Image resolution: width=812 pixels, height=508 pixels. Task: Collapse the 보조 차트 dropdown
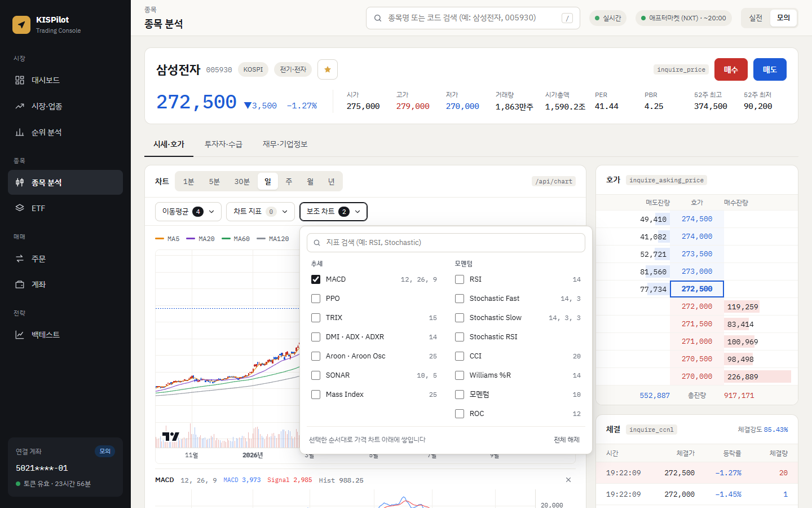pyautogui.click(x=333, y=212)
